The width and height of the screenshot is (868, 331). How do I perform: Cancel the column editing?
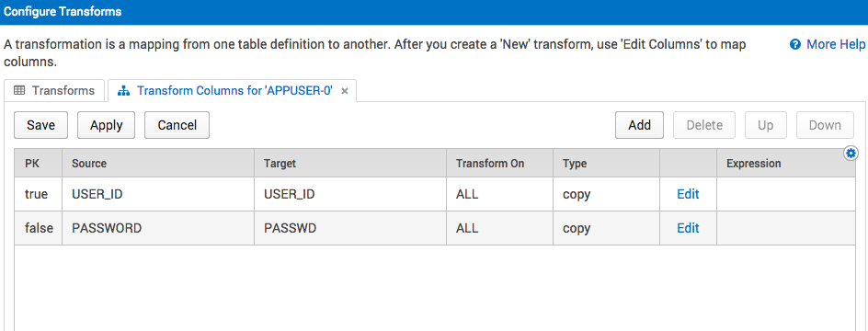point(177,125)
